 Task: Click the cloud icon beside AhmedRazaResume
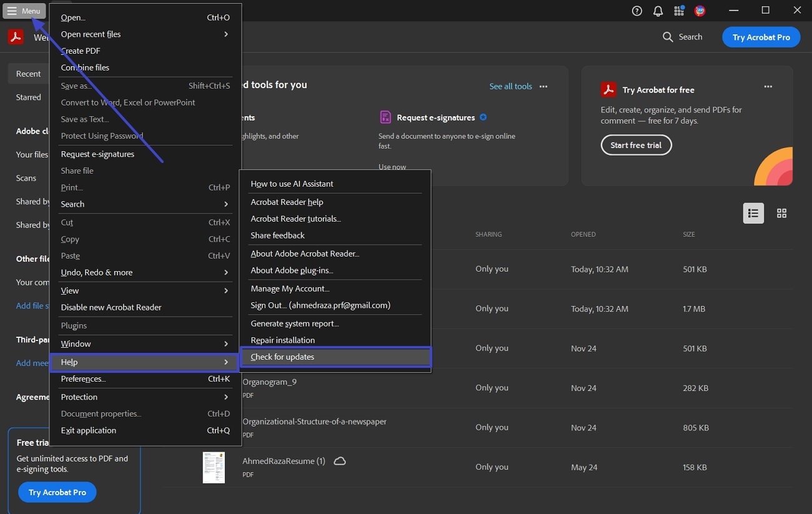[x=339, y=461]
